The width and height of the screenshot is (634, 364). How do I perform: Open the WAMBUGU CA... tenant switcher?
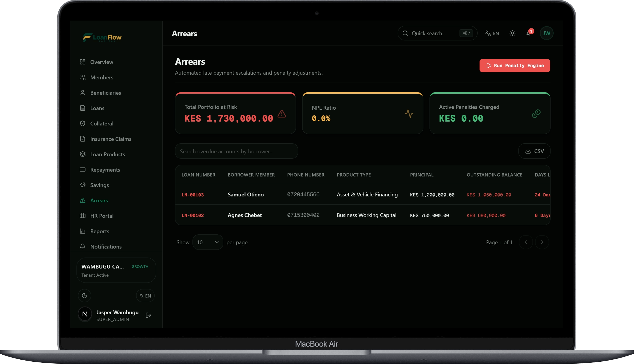click(116, 270)
